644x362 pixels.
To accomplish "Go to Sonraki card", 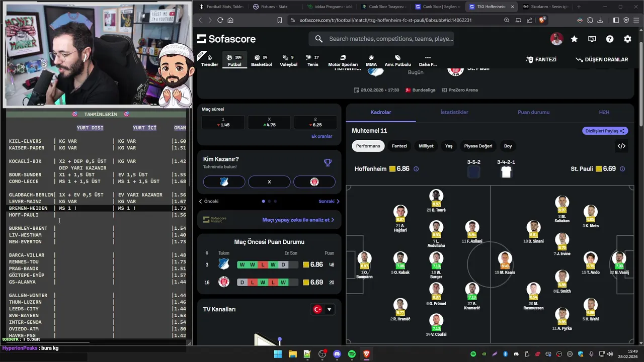I will 329,201.
